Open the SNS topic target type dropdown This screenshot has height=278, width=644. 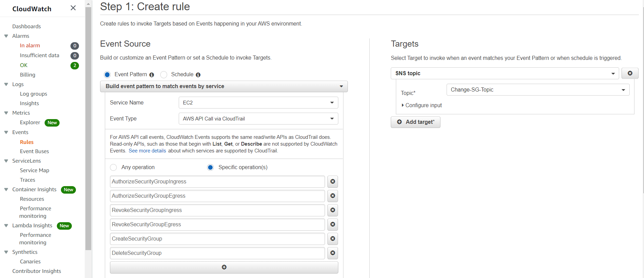(x=505, y=73)
